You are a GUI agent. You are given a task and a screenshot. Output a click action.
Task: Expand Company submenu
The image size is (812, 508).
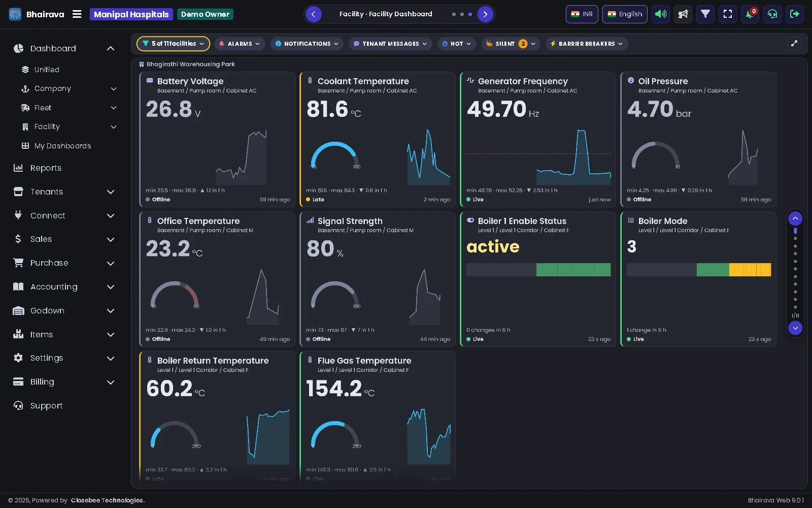click(114, 89)
